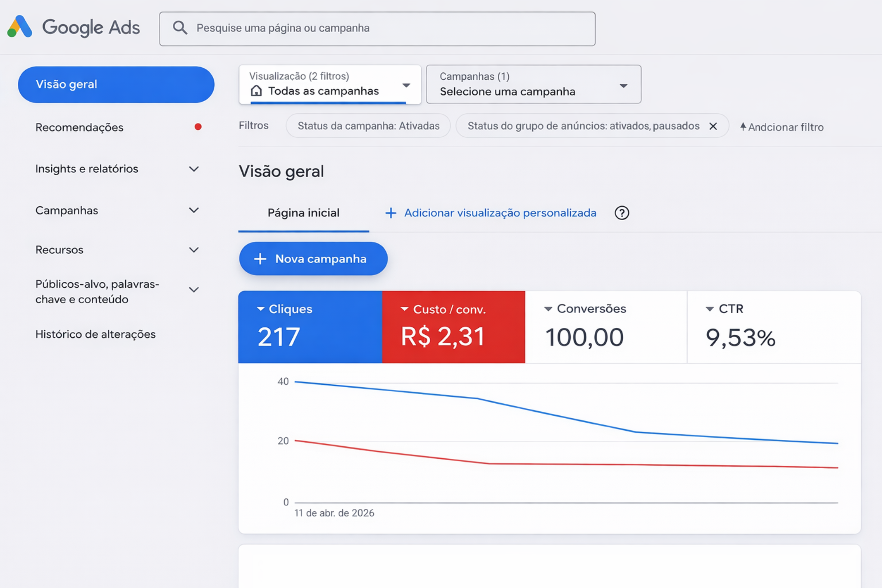Click the Nova campanha button
The width and height of the screenshot is (882, 588).
point(313,258)
